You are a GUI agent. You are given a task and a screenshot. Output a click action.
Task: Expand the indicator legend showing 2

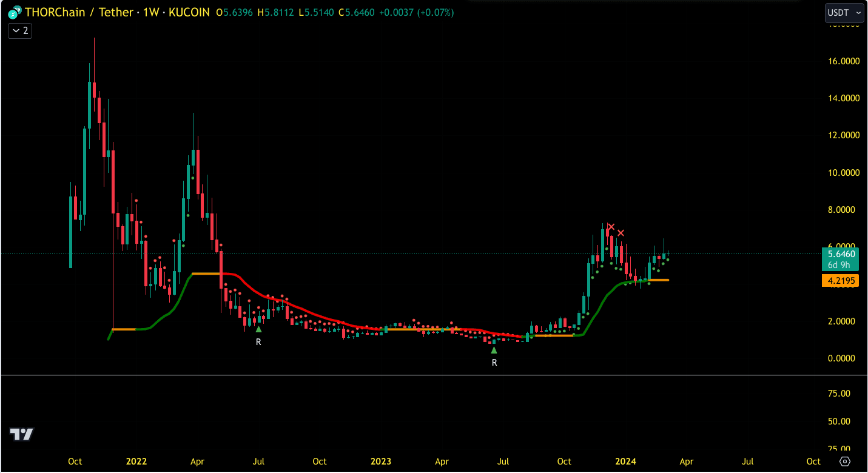tap(20, 30)
